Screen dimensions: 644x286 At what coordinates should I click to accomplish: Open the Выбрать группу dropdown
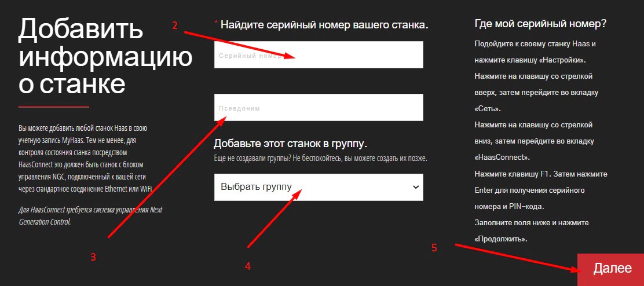click(x=313, y=187)
